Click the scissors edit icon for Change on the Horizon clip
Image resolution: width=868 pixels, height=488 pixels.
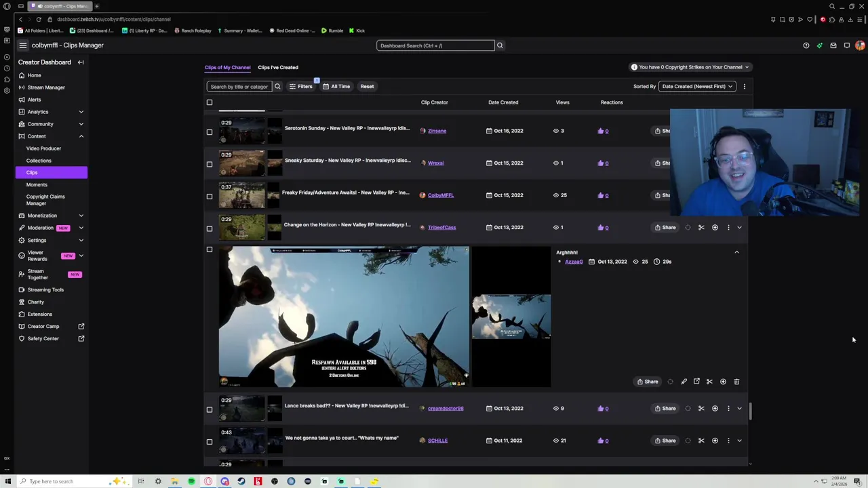701,228
